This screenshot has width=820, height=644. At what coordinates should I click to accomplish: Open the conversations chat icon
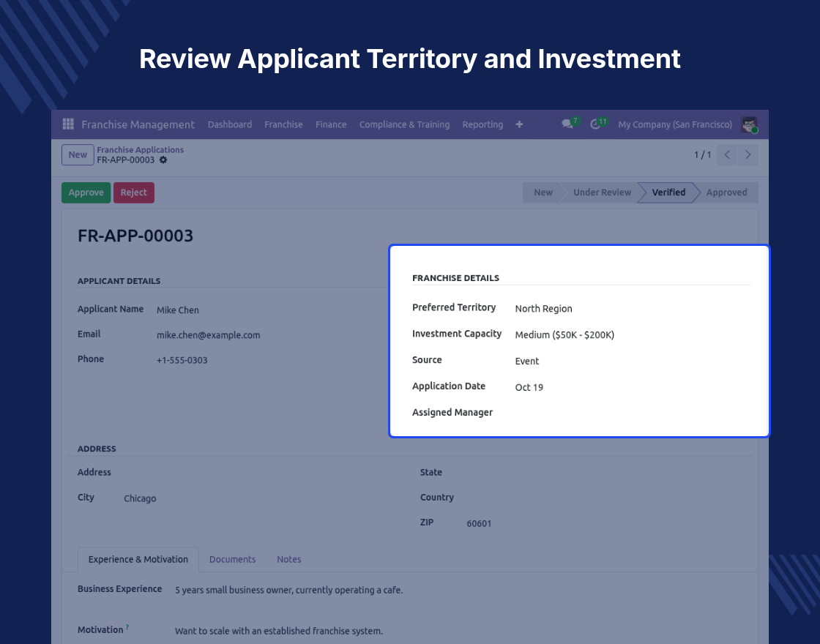(567, 124)
